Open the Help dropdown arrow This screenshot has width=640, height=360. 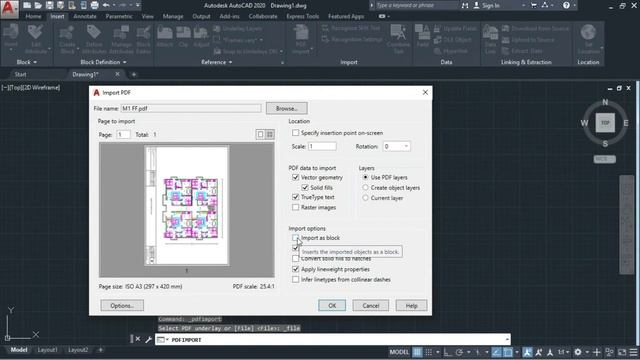pyautogui.click(x=574, y=5)
